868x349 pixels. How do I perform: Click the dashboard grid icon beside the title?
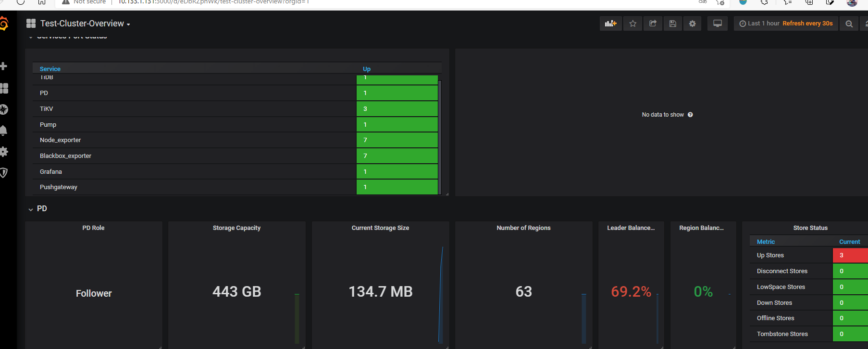(31, 24)
